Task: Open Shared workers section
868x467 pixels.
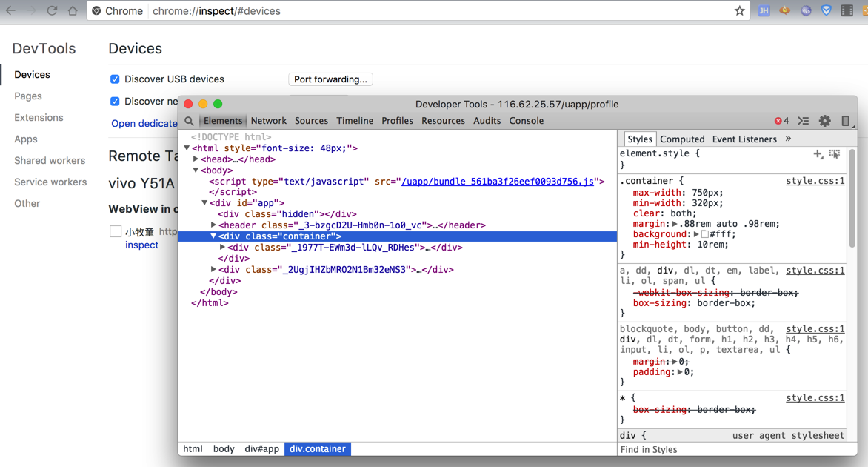Action: pos(50,161)
